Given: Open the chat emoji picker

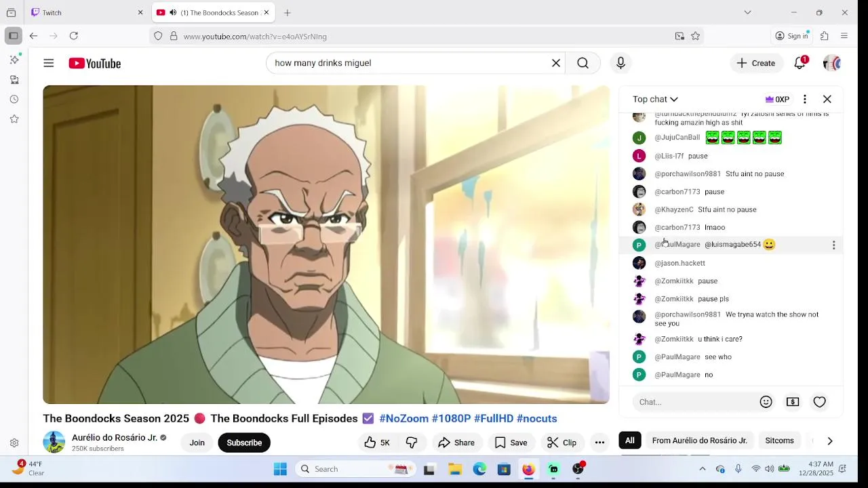Looking at the screenshot, I should pyautogui.click(x=766, y=402).
